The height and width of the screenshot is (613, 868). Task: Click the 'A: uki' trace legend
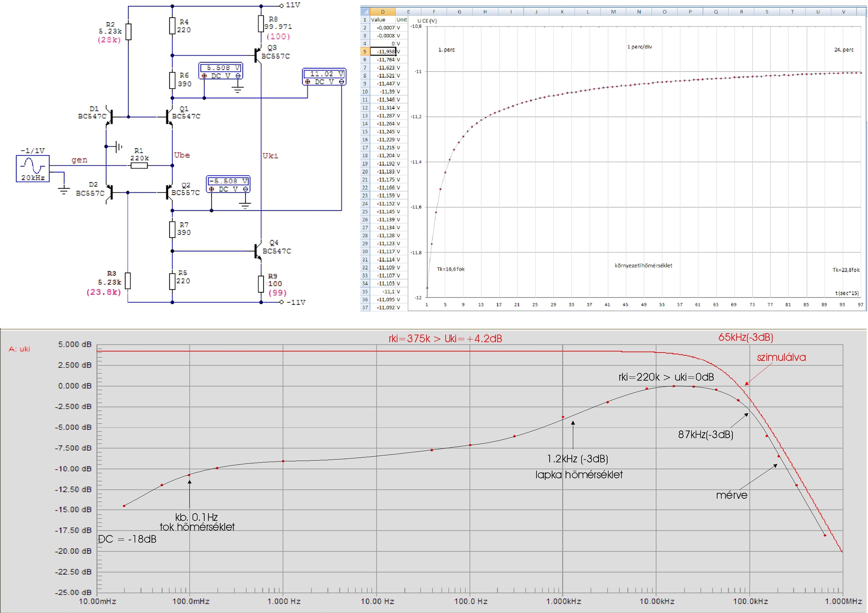click(x=19, y=349)
